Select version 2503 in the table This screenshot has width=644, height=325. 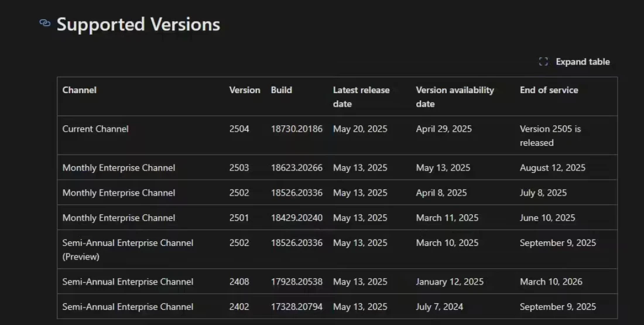[x=239, y=167]
